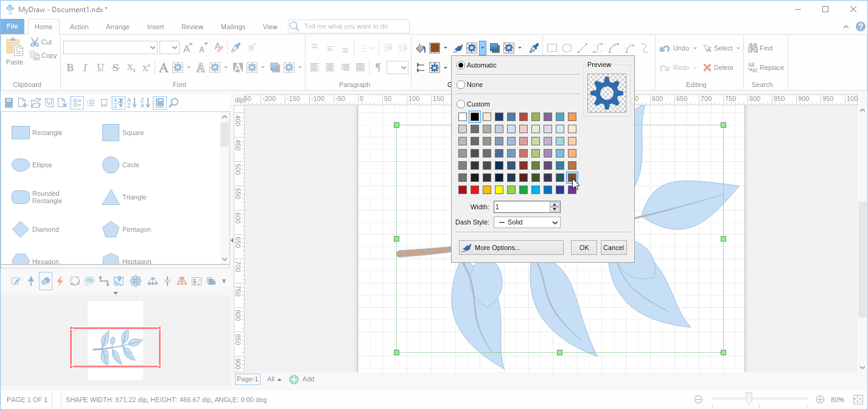Screen dimensions: 868x410
Task: Open the callout speech bubble library
Action: tap(89, 281)
